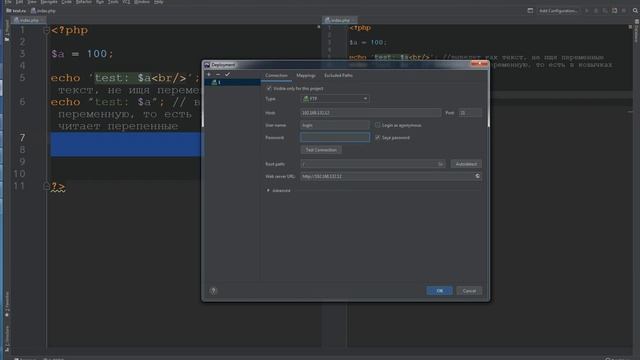Open the Tools menu

pos(113,2)
